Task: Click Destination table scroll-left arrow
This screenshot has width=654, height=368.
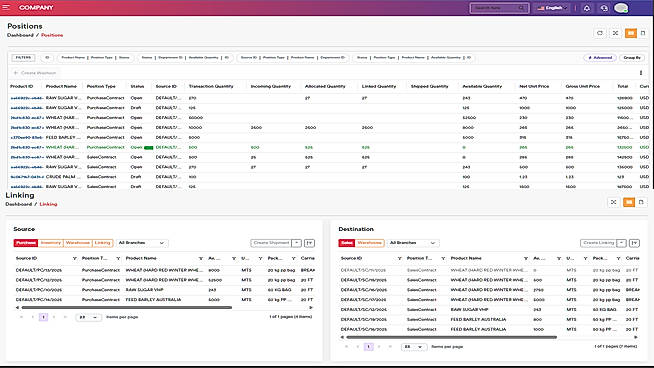Action: [342, 337]
